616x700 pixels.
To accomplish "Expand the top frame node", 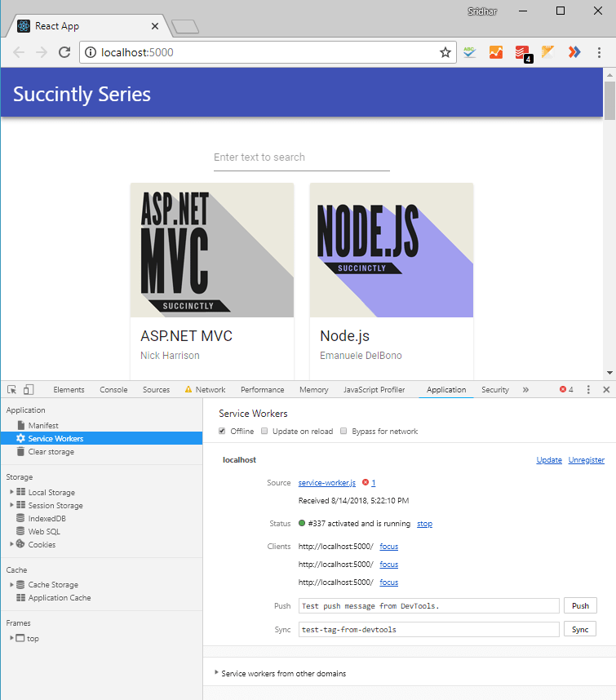I will coord(11,638).
